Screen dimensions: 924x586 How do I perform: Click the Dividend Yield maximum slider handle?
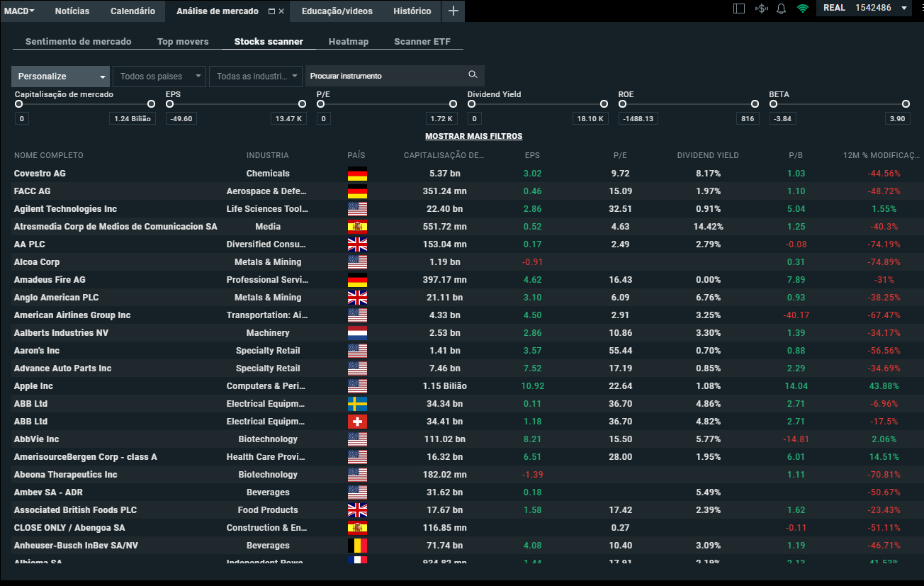(604, 104)
